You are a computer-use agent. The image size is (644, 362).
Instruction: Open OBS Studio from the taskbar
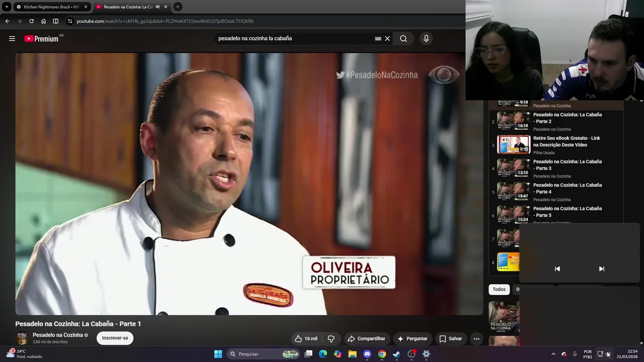(x=412, y=354)
